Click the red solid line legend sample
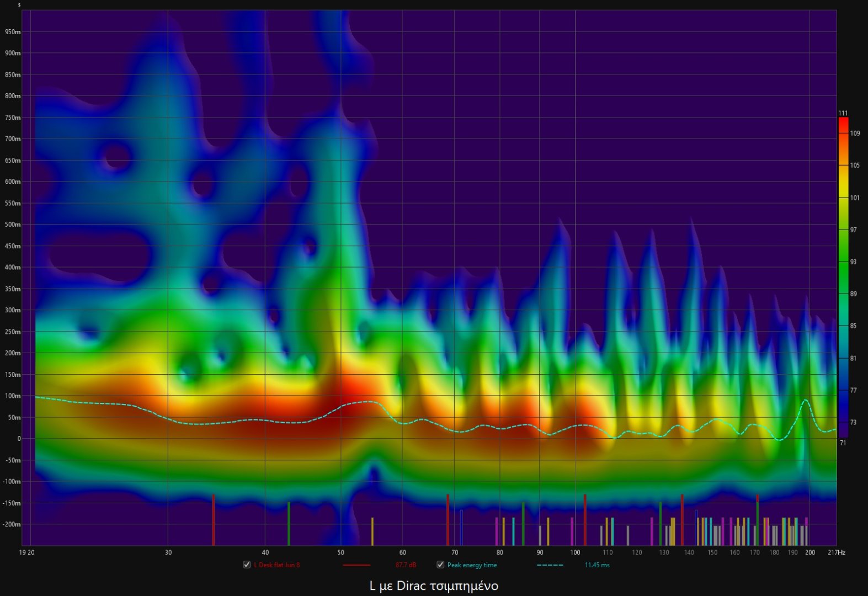Image resolution: width=868 pixels, height=596 pixels. coord(356,565)
